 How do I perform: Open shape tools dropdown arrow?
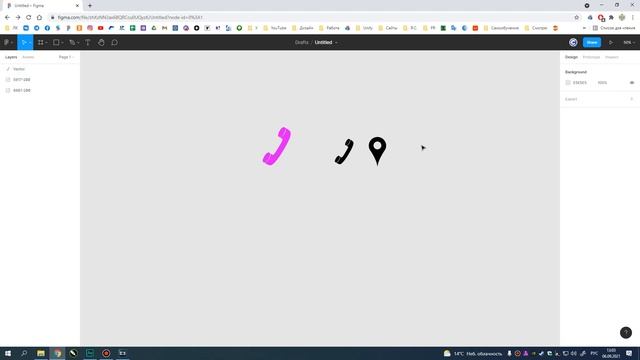tap(62, 43)
